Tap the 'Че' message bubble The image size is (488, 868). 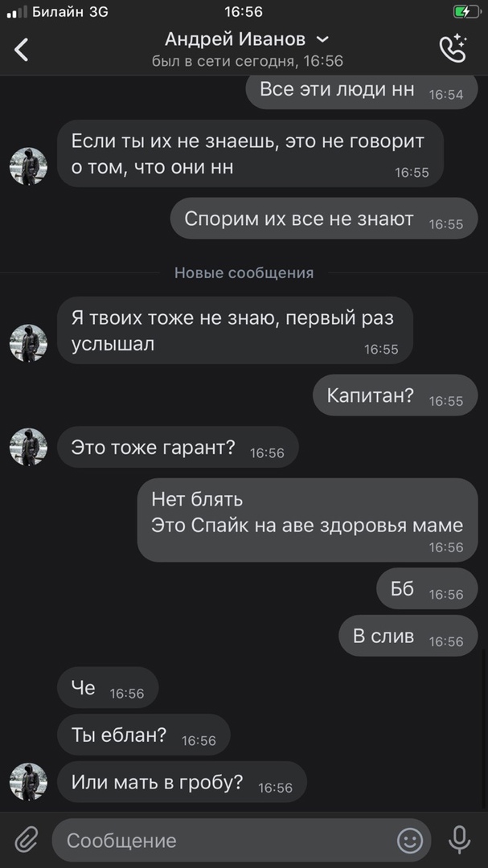pyautogui.click(x=108, y=687)
